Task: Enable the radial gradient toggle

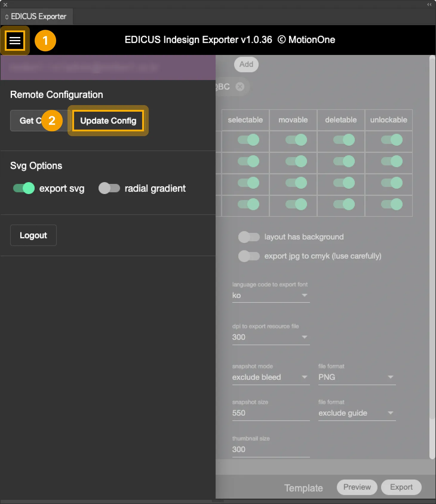Action: 109,188
